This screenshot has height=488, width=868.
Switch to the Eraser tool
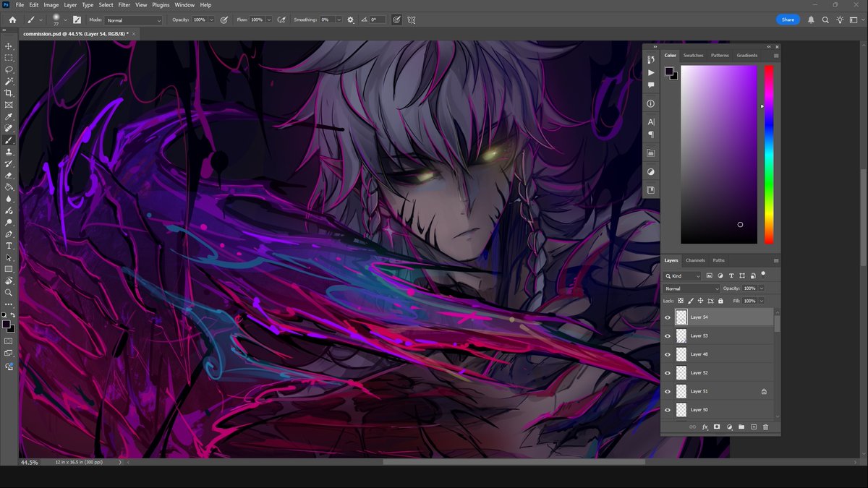[9, 175]
